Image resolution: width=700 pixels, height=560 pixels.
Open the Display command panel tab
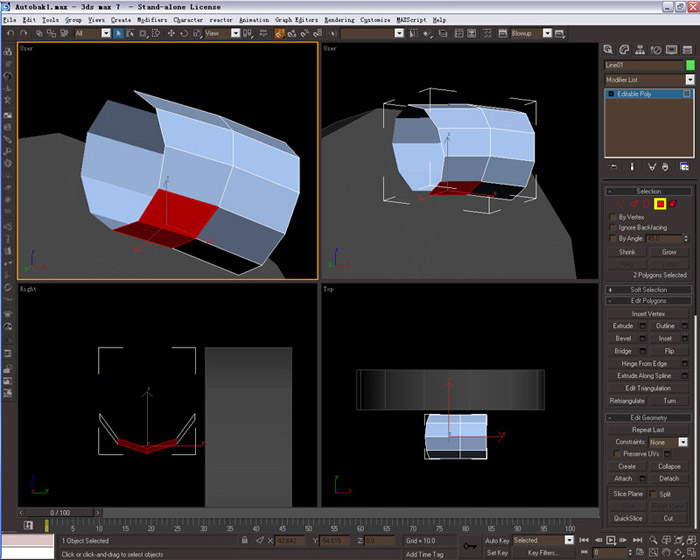[671, 50]
